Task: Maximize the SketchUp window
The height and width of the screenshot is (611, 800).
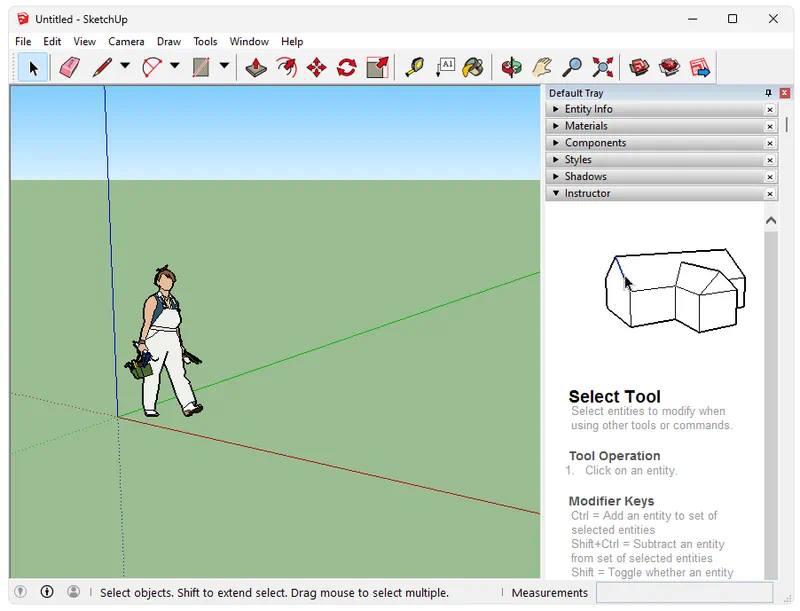Action: click(x=733, y=19)
